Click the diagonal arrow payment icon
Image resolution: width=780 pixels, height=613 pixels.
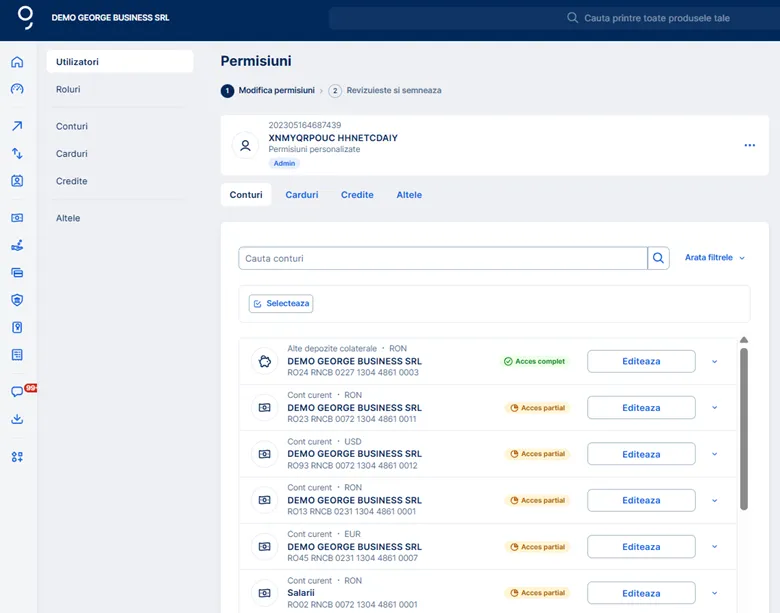(17, 127)
